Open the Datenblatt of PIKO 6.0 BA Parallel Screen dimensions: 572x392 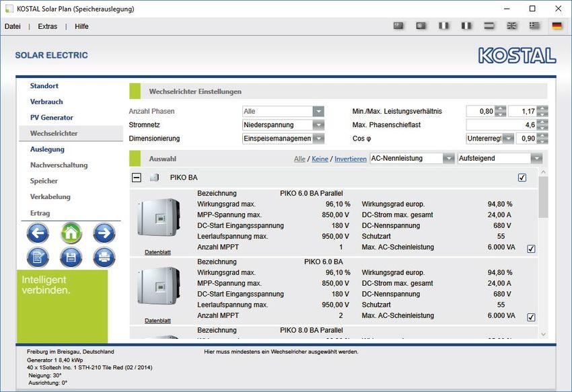click(157, 252)
